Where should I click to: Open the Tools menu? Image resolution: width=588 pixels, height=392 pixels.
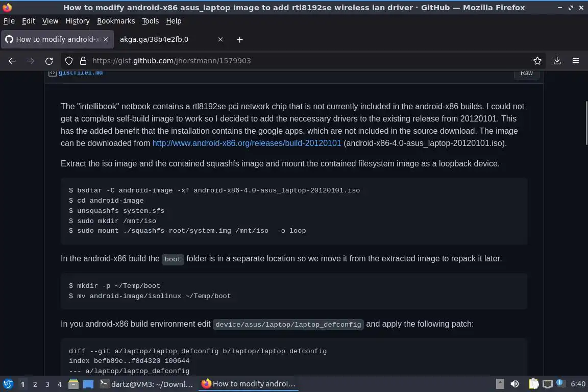tap(151, 21)
